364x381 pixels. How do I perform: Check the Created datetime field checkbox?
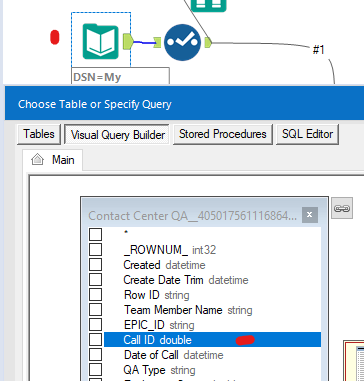tap(95, 265)
